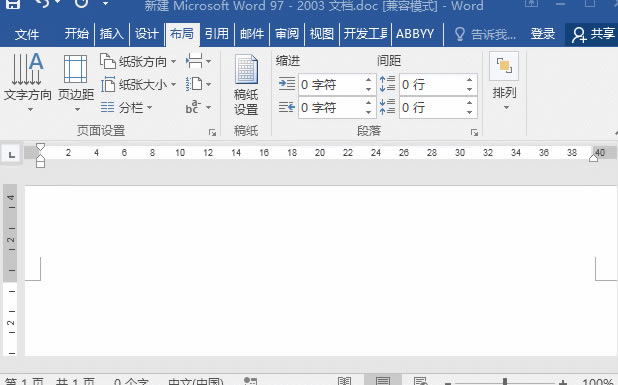618x385 pixels.
Task: Open the 纸张大小 paper size dropdown
Action: pyautogui.click(x=138, y=84)
